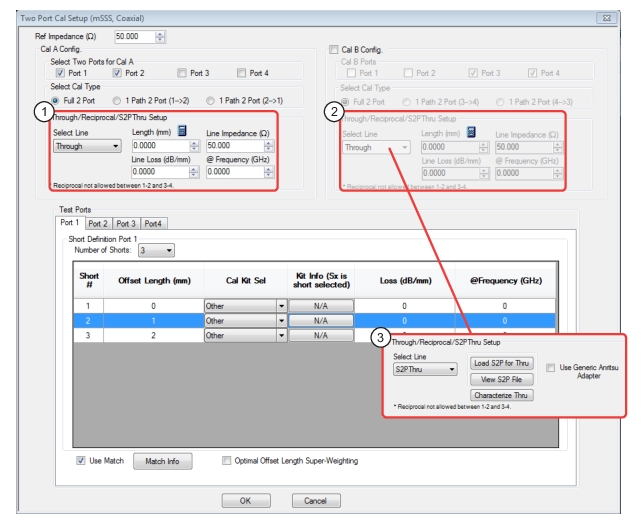Image resolution: width=643 pixels, height=520 pixels.
Task: Click Cal A Line Loss stepper arrows
Action: click(194, 172)
